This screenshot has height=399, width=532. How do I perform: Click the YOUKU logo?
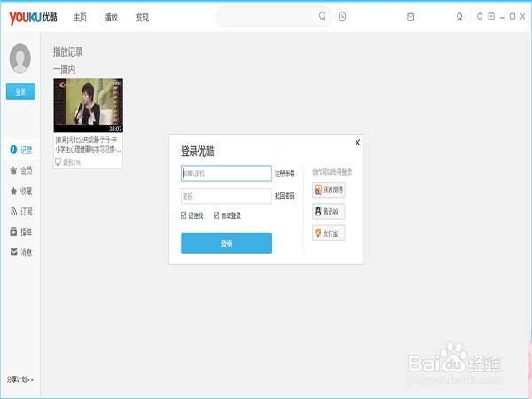point(33,18)
